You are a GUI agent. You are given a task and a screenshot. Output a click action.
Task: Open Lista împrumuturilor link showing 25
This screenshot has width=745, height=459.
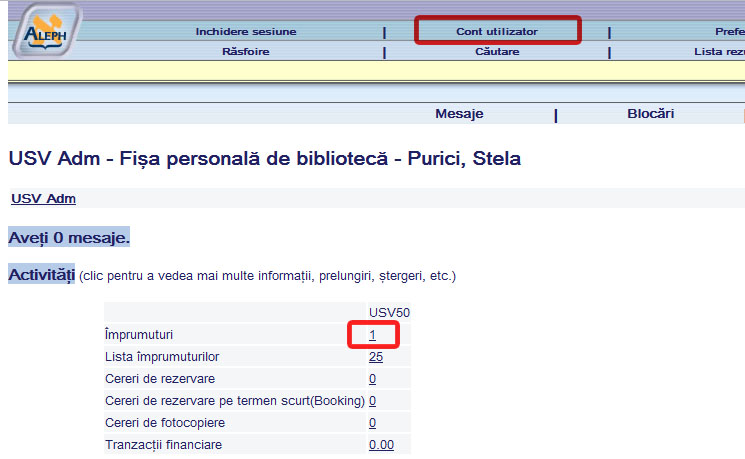coord(376,357)
